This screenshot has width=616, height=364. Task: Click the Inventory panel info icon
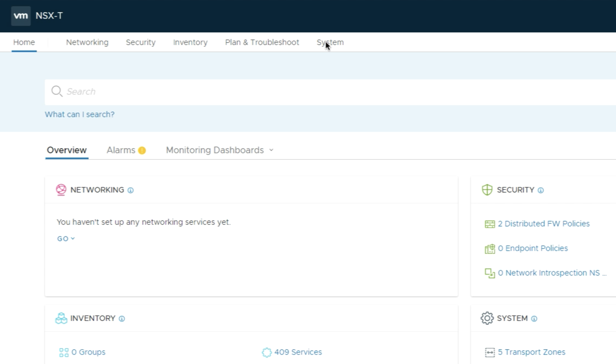122,319
